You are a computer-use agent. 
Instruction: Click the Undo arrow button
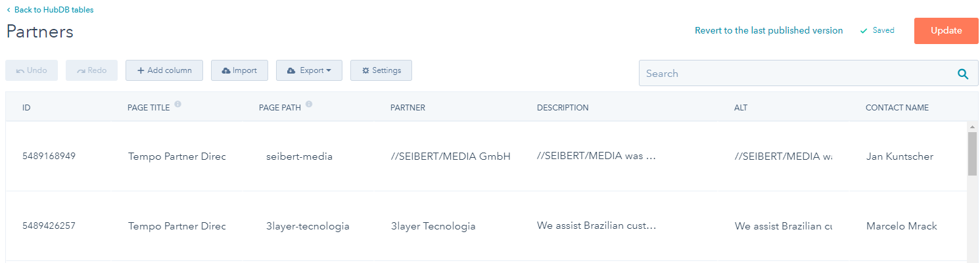pyautogui.click(x=32, y=70)
